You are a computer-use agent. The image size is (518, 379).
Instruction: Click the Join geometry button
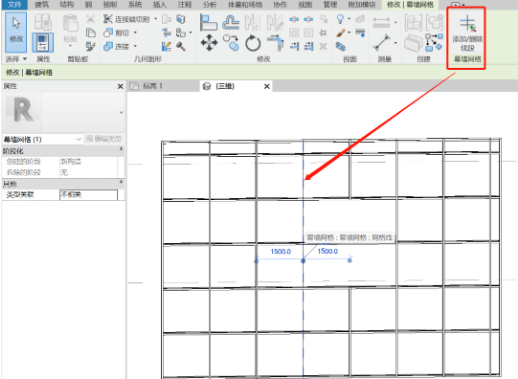(120, 46)
